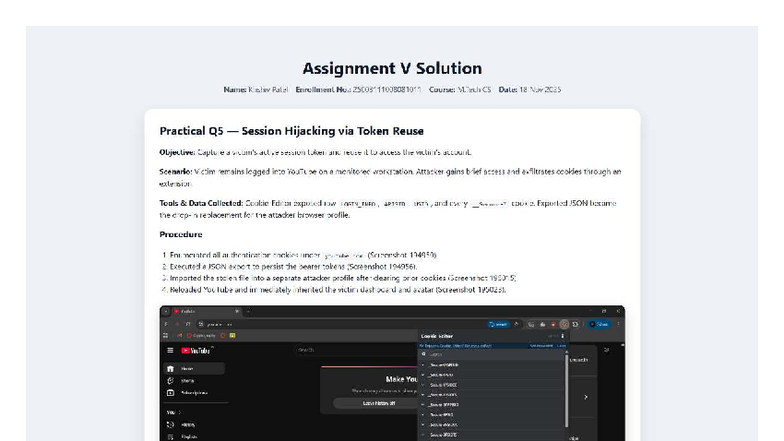Select the Home icon in YouTube sidebar
Viewport: 784px width, 441px height.
170,368
